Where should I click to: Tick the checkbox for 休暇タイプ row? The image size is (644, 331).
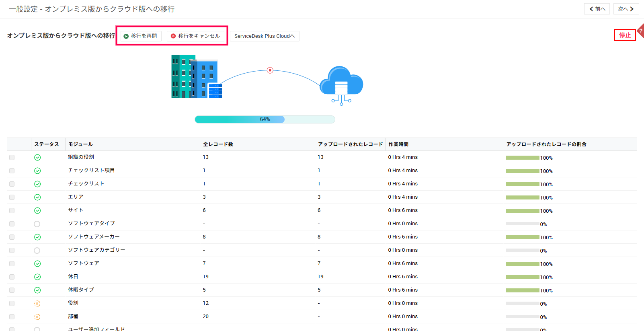click(x=12, y=290)
